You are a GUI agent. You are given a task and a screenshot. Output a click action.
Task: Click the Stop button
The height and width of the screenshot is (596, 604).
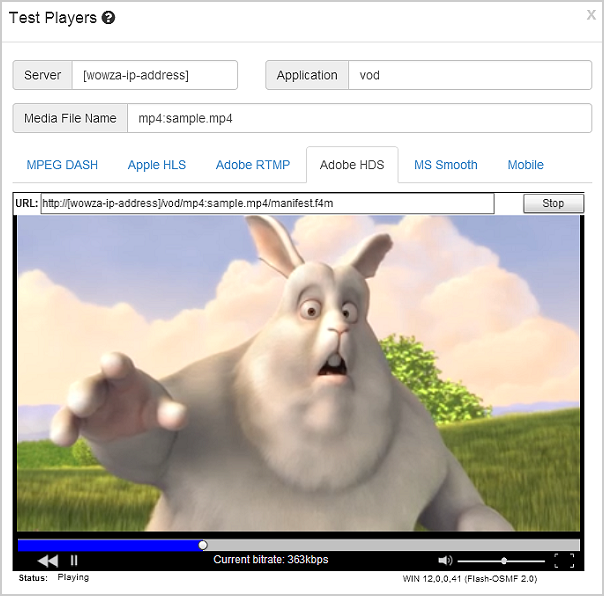point(554,203)
